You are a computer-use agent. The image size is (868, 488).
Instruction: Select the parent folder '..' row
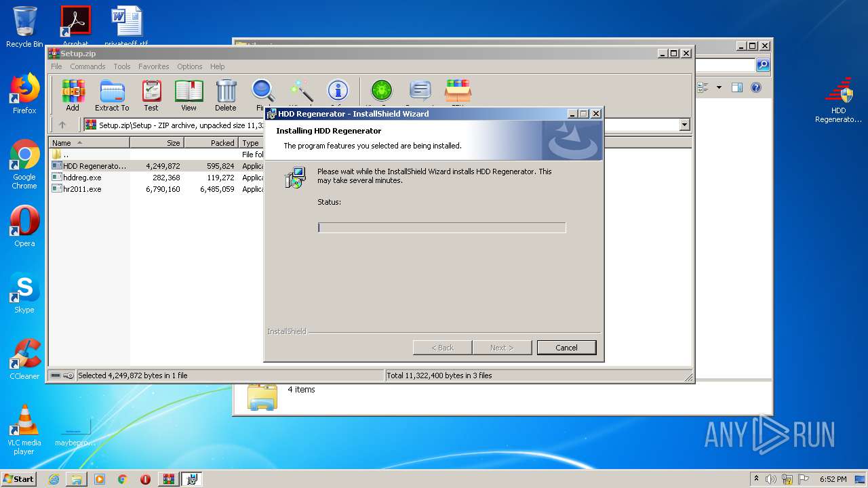[x=157, y=155]
